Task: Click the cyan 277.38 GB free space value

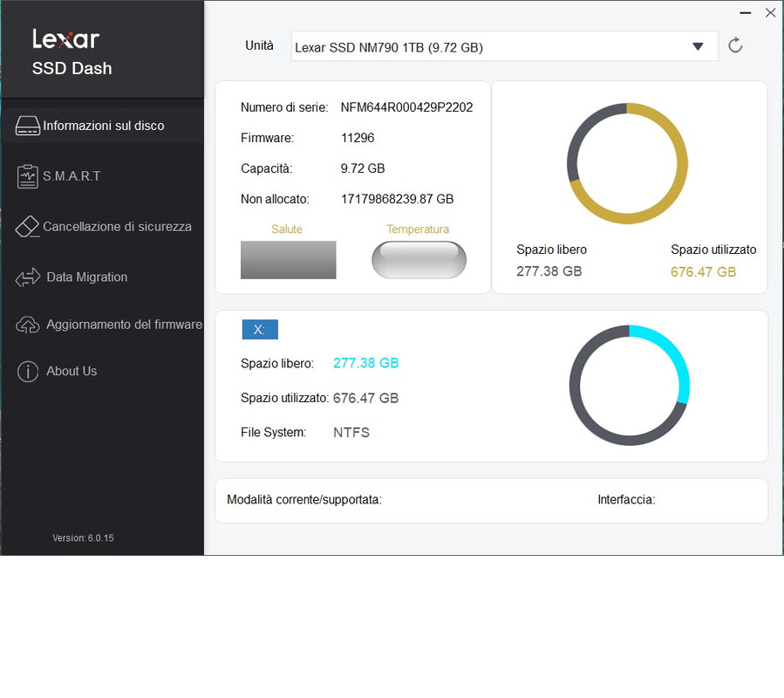Action: 366,363
